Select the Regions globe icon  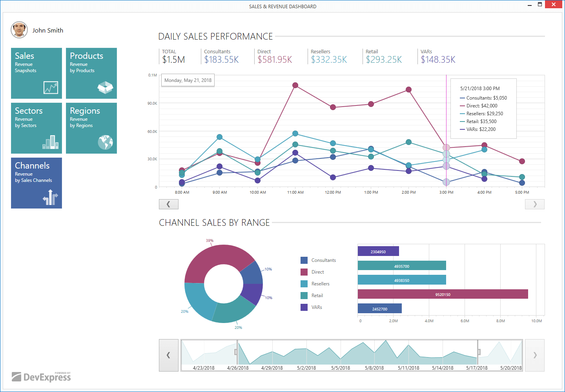(x=106, y=143)
